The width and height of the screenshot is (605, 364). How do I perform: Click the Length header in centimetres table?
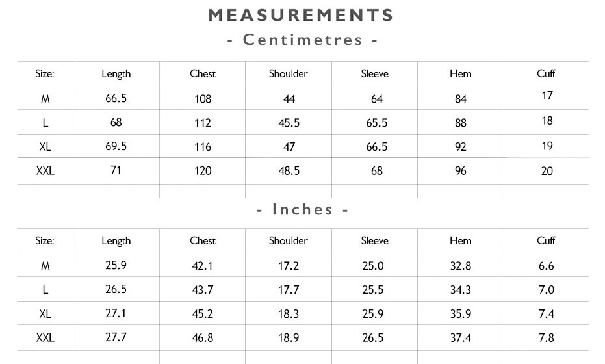(116, 73)
